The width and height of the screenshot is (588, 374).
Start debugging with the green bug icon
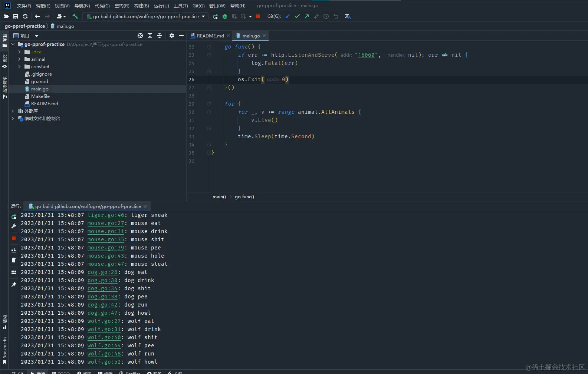(225, 16)
